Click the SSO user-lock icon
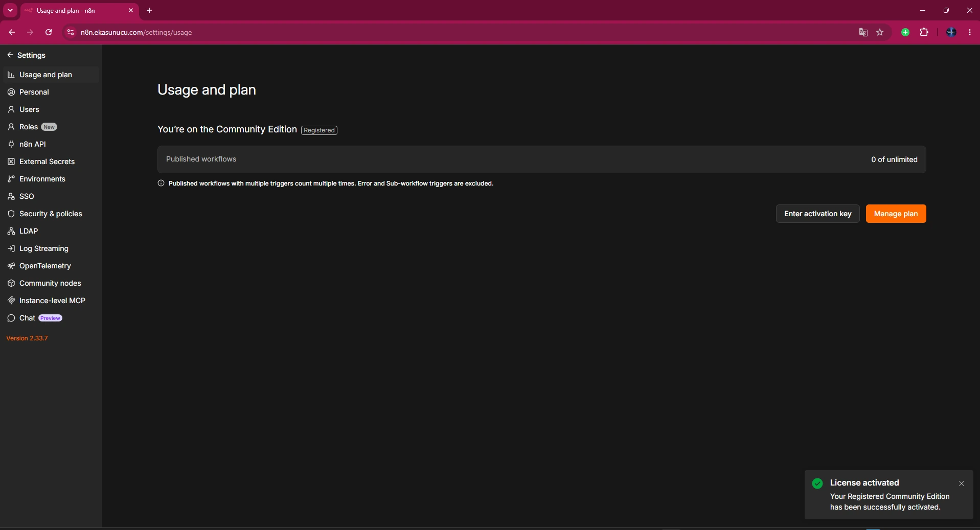 [11, 196]
